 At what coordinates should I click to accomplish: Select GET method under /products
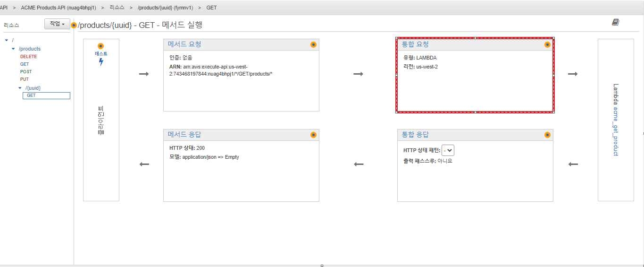(x=25, y=64)
